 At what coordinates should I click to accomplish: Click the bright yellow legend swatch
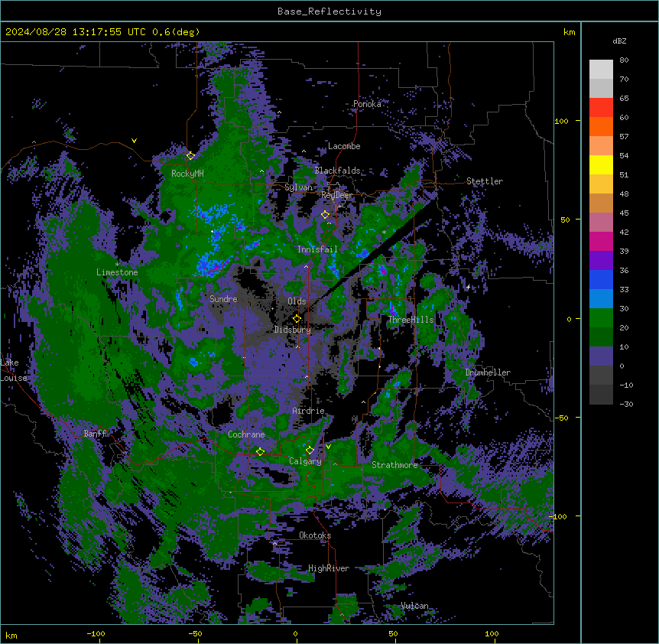coord(601,164)
